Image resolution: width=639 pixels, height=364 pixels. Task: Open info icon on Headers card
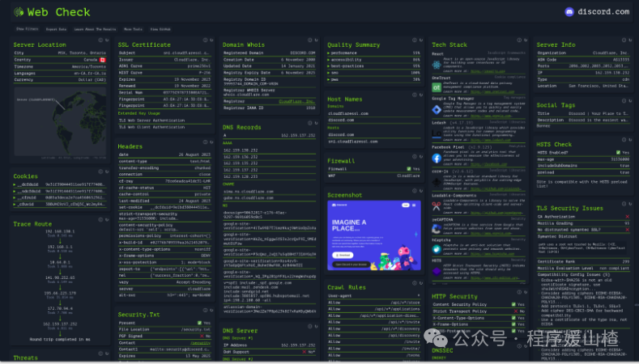point(206,142)
